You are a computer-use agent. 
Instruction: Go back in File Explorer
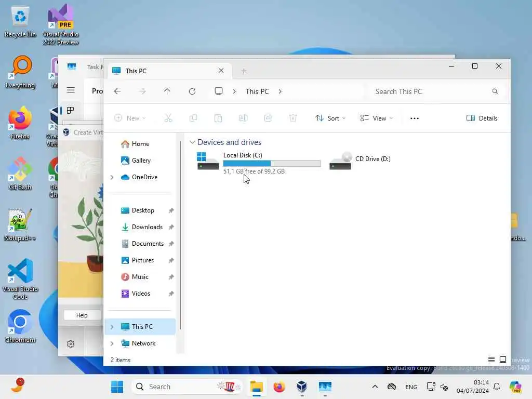117,91
